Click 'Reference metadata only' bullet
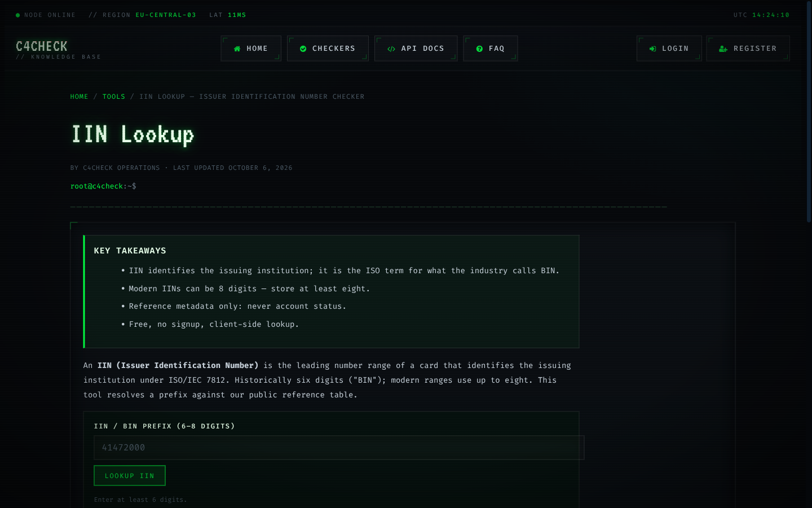 (237, 306)
